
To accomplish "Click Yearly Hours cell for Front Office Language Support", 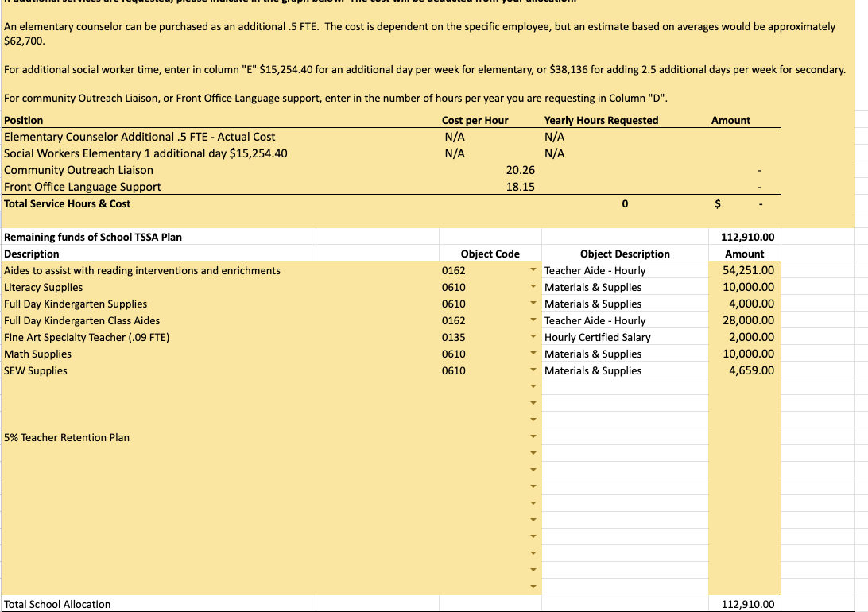I will click(x=625, y=187).
